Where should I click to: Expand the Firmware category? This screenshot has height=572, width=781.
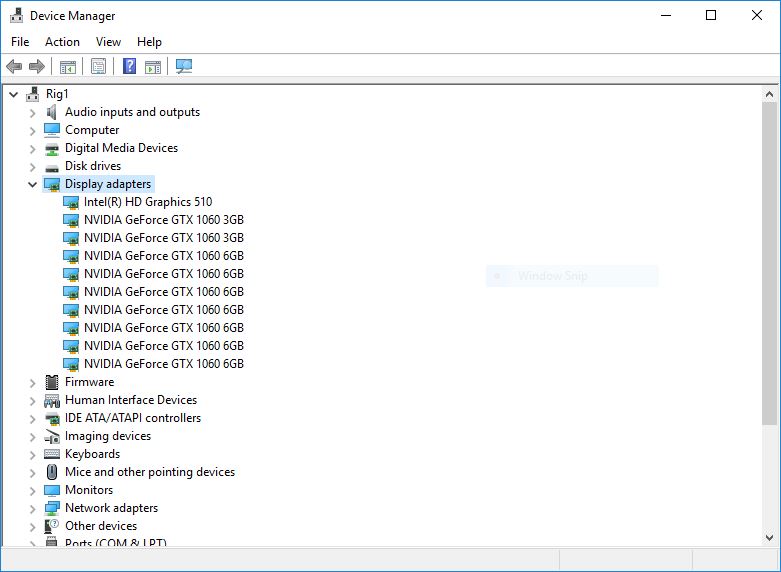(x=33, y=383)
